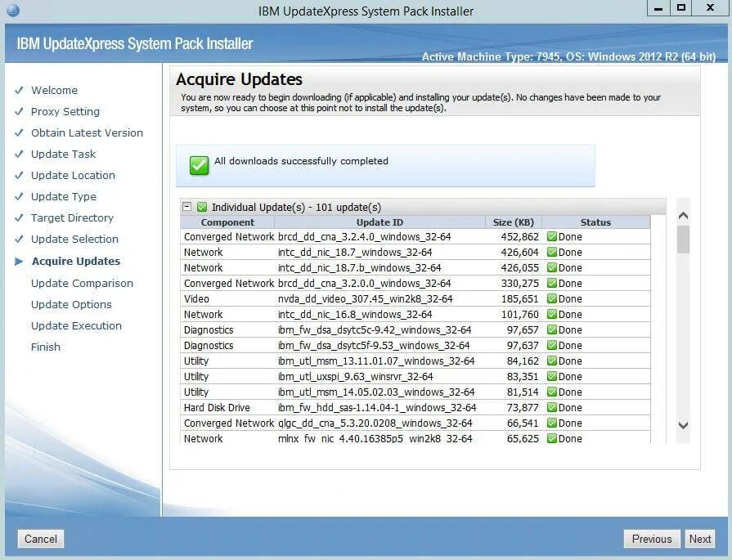Select the Target Directory step
Screen dimensions: 732x560
pos(72,217)
